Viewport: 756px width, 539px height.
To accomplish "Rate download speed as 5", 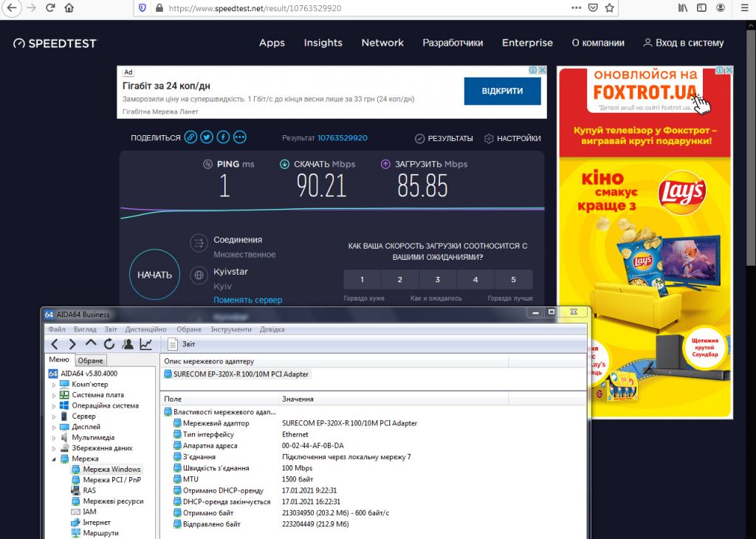I will click(514, 280).
